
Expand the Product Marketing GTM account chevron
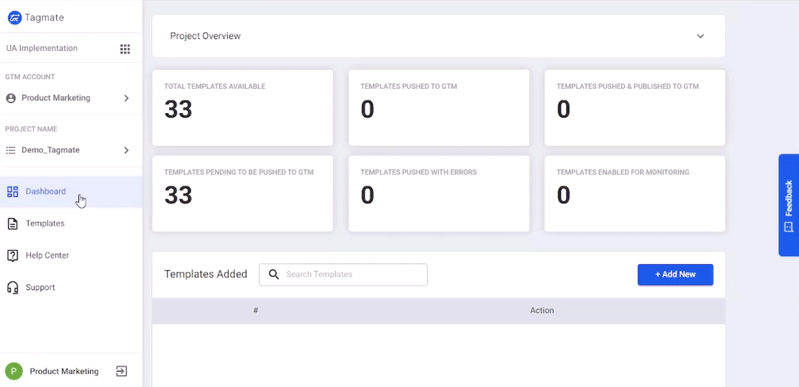click(x=126, y=98)
